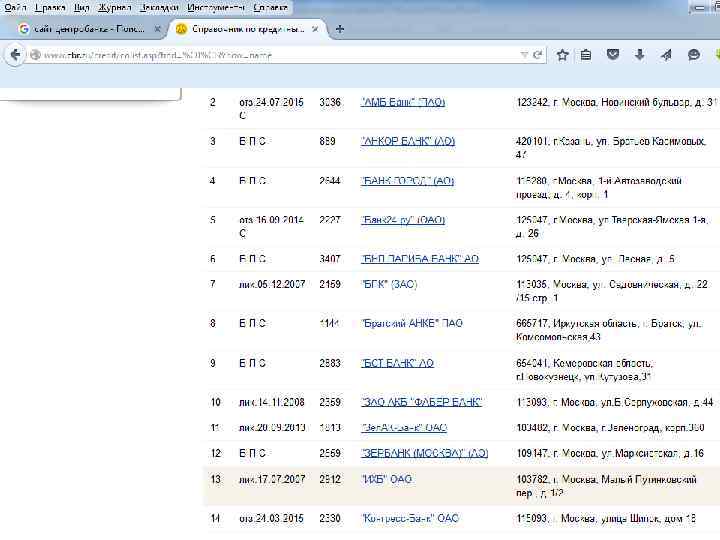The width and height of the screenshot is (720, 540).
Task: Select registration number 2883 cell
Action: (x=330, y=363)
